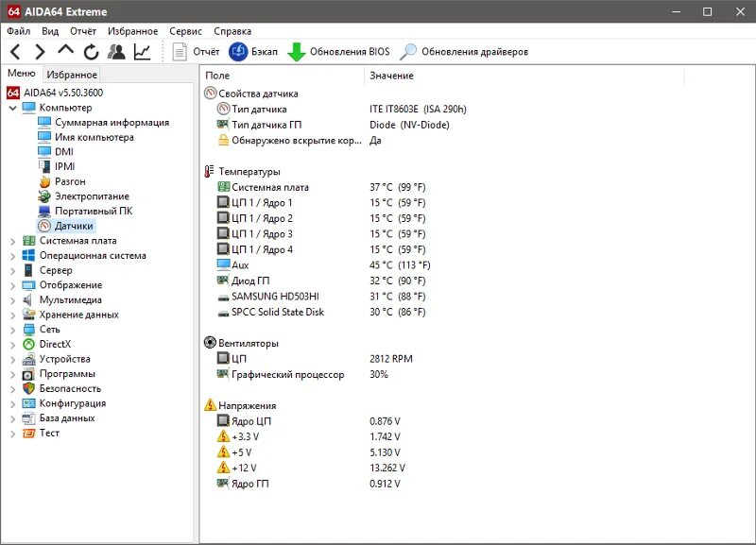Go forward with the right arrow toolbar icon
This screenshot has width=756, height=545.
coord(40,52)
